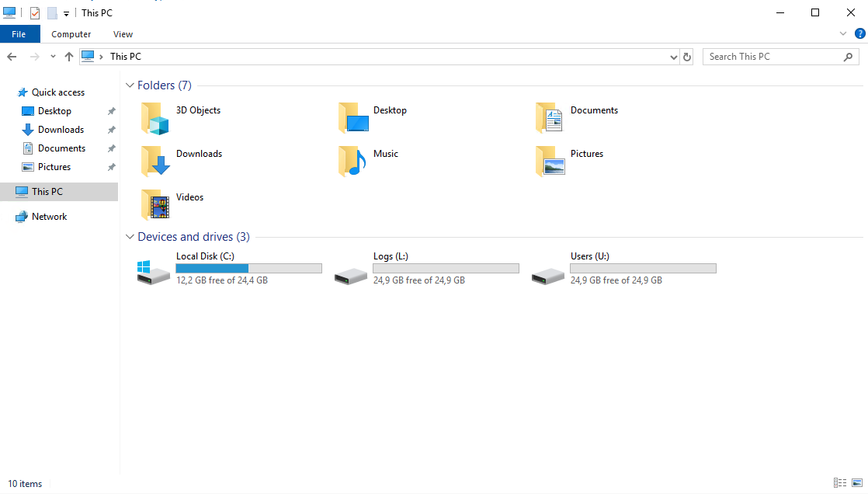
Task: Click the search magnifier icon
Action: 848,57
